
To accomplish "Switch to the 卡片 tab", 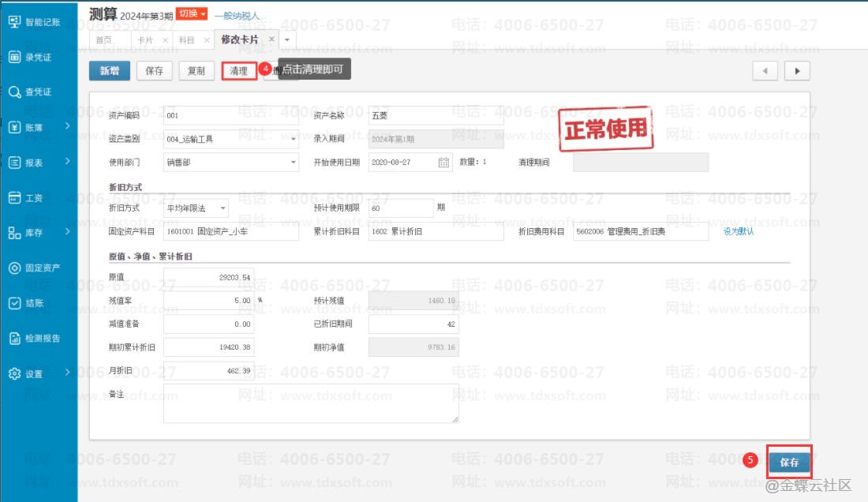I will point(146,39).
